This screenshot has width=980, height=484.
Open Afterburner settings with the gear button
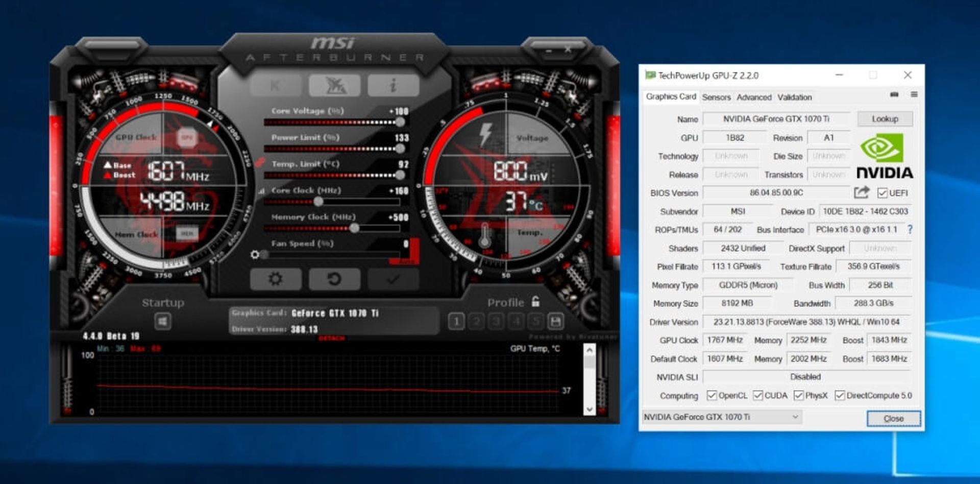tap(275, 279)
